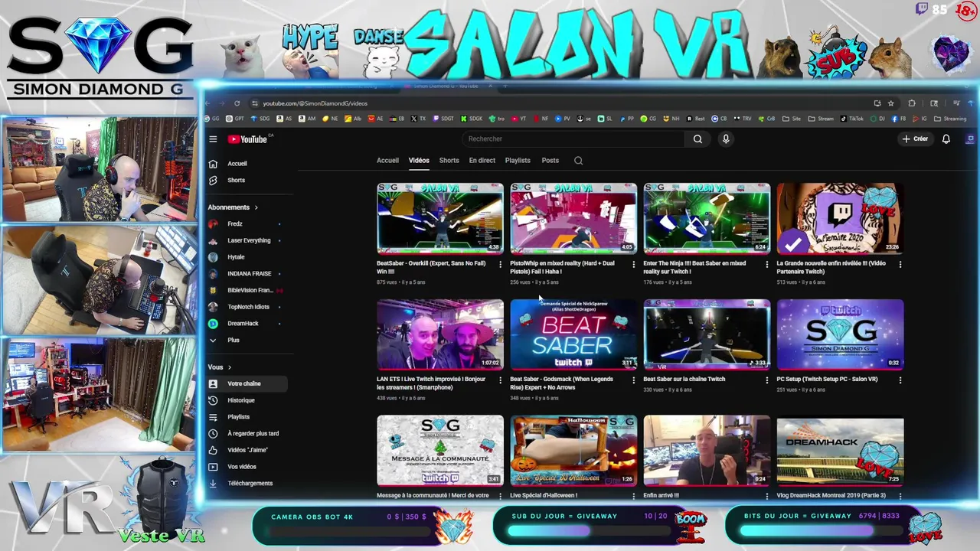
Task: Open the TikTok bookmark
Action: (852, 119)
